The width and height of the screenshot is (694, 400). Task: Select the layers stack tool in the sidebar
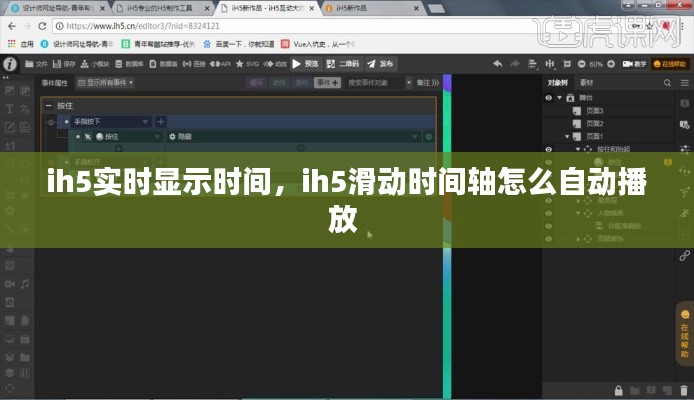[9, 373]
